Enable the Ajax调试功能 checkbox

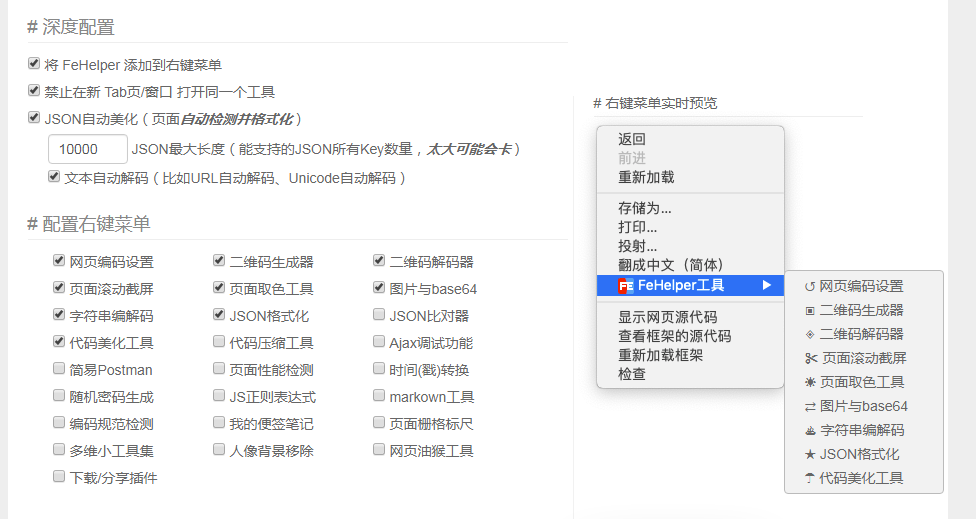tap(379, 341)
